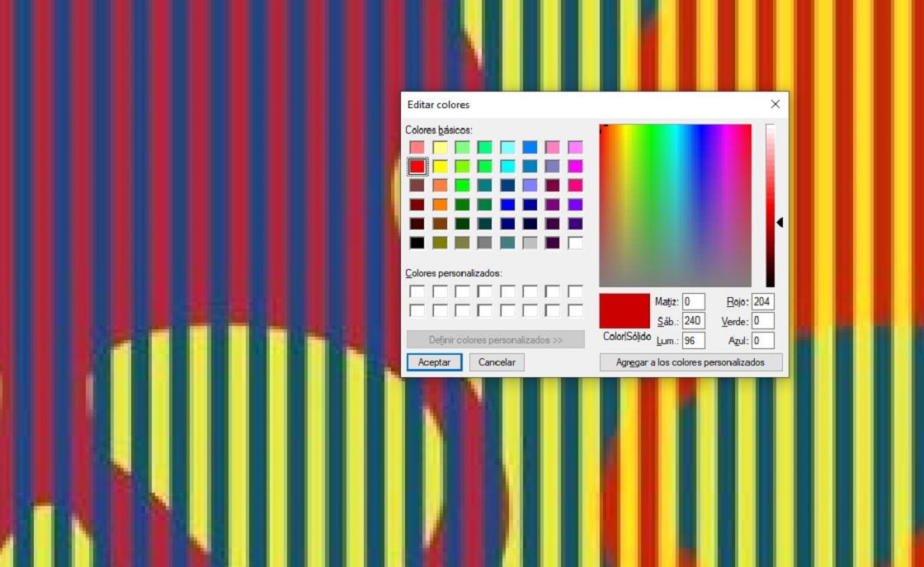Click the Lum. input field
Image resolution: width=924 pixels, height=567 pixels.
[693, 341]
